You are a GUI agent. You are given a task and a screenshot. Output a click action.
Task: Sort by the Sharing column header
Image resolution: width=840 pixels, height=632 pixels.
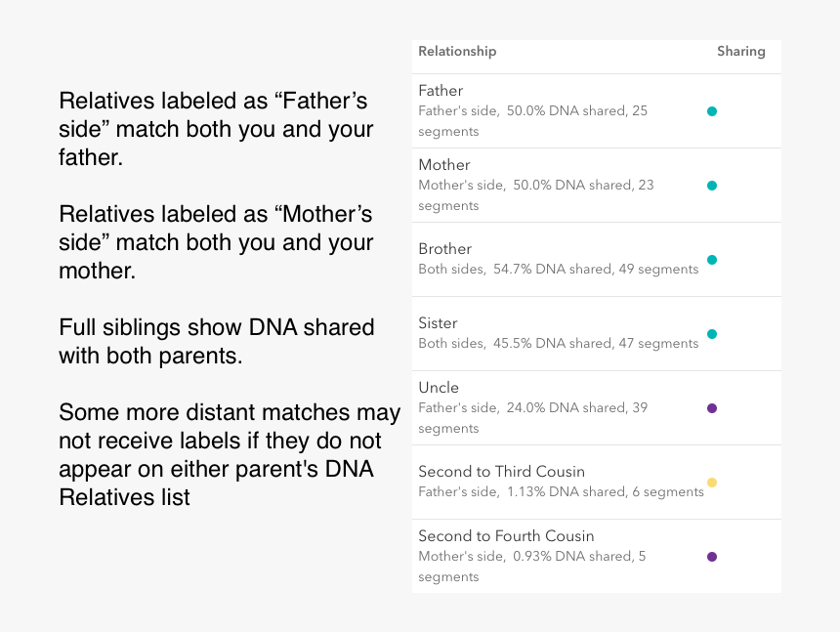pos(740,51)
